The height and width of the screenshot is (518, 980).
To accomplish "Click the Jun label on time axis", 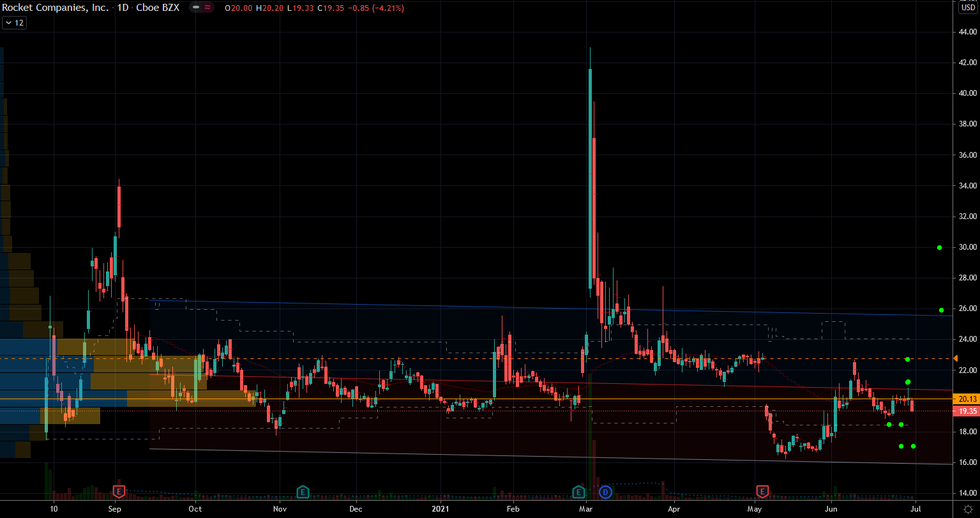I will [832, 509].
